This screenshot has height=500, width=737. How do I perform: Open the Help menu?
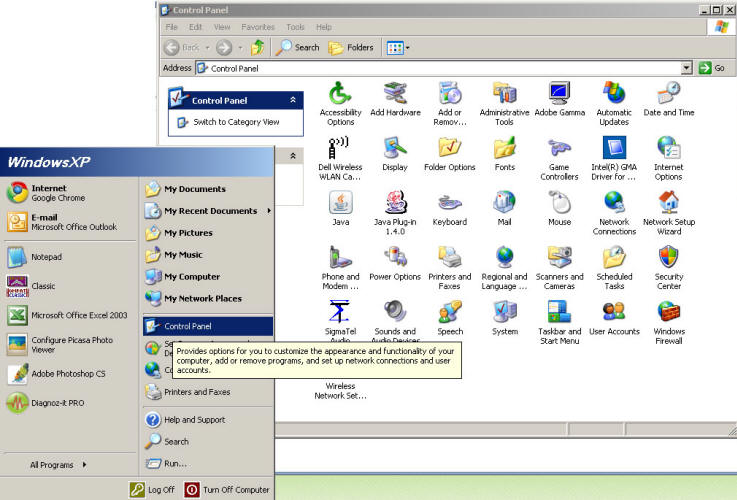[323, 27]
